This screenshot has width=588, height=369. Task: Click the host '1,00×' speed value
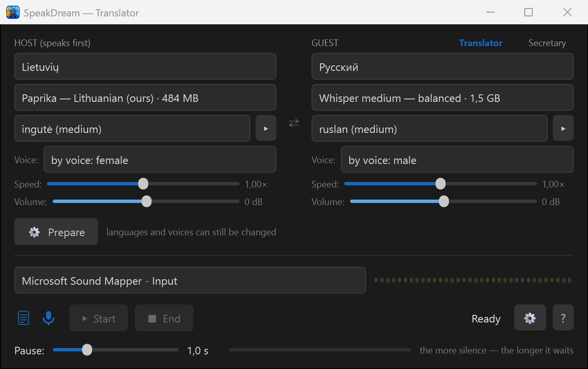tap(256, 184)
